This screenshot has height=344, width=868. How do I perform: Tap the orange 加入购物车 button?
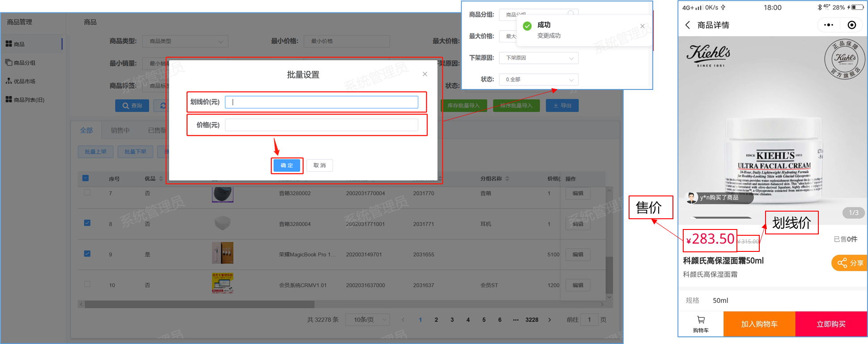759,324
